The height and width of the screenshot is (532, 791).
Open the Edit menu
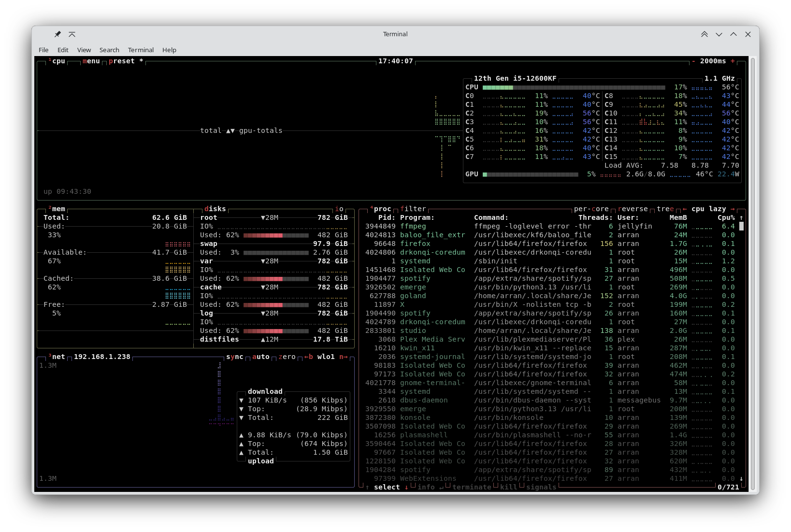click(63, 50)
